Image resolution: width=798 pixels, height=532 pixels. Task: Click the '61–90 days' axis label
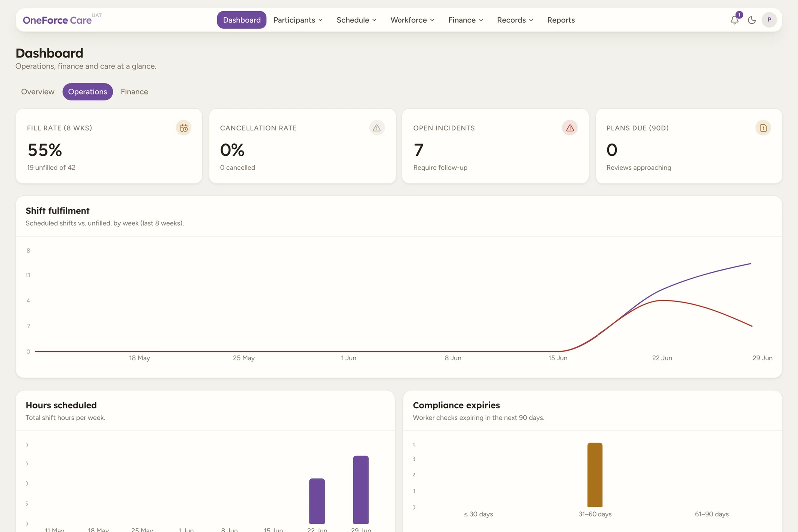[x=712, y=514]
